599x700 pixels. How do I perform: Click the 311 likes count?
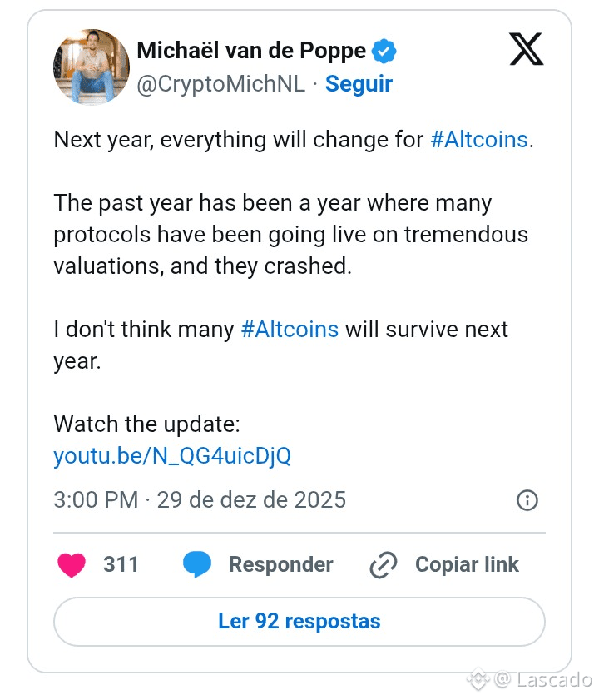tap(121, 564)
